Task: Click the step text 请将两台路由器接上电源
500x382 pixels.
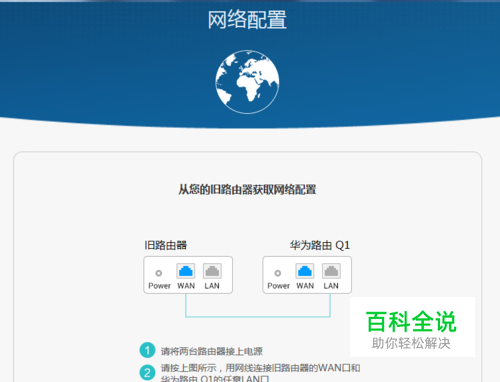Action: (212, 351)
